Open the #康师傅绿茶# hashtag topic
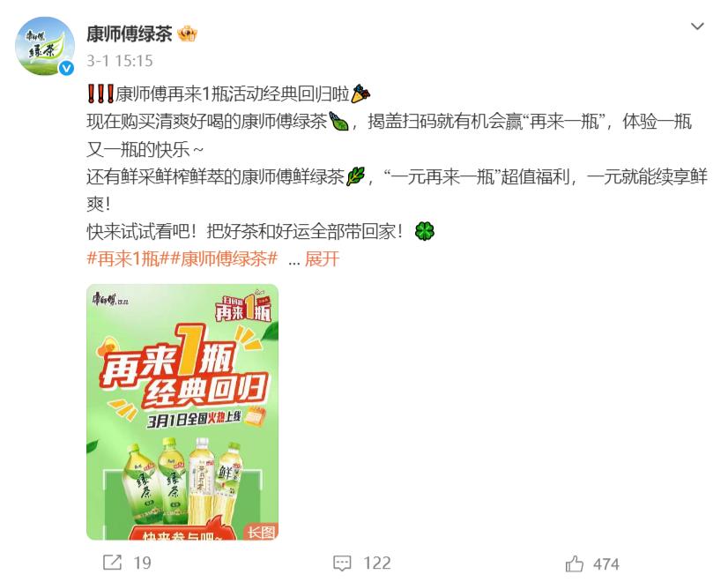Viewport: 728px width, 582px height. tap(224, 258)
